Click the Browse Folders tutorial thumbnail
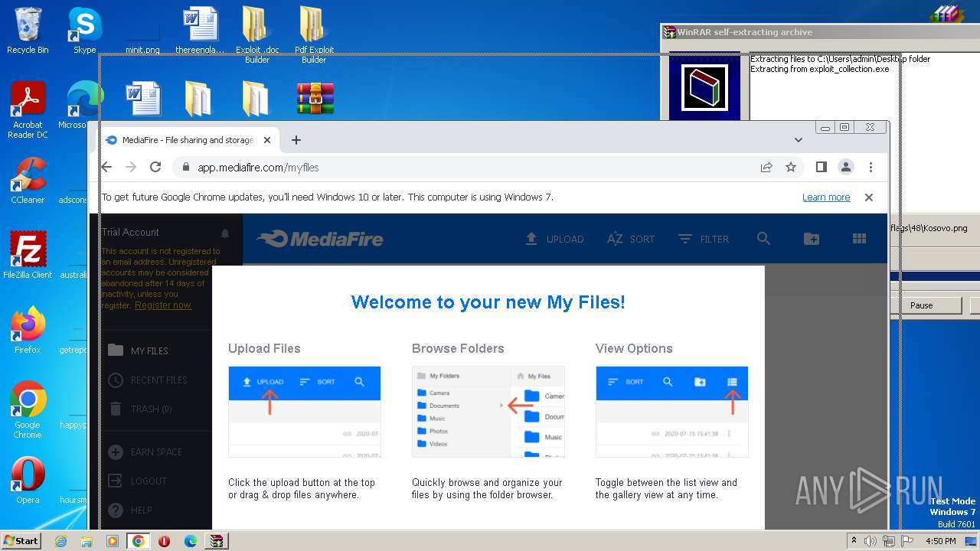The image size is (980, 551). pos(488,412)
